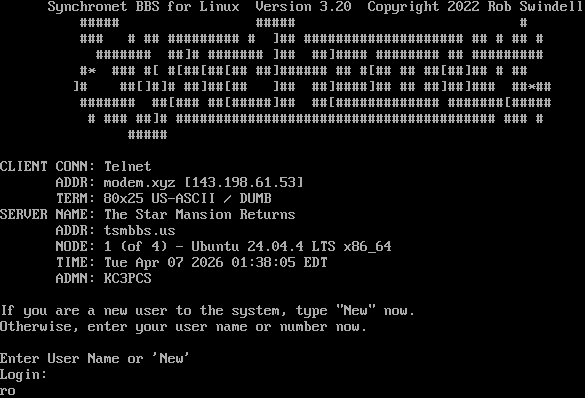Click the Ubuntu 24.04.4 LTS x86_64 text
This screenshot has height=398, width=585.
[291, 246]
